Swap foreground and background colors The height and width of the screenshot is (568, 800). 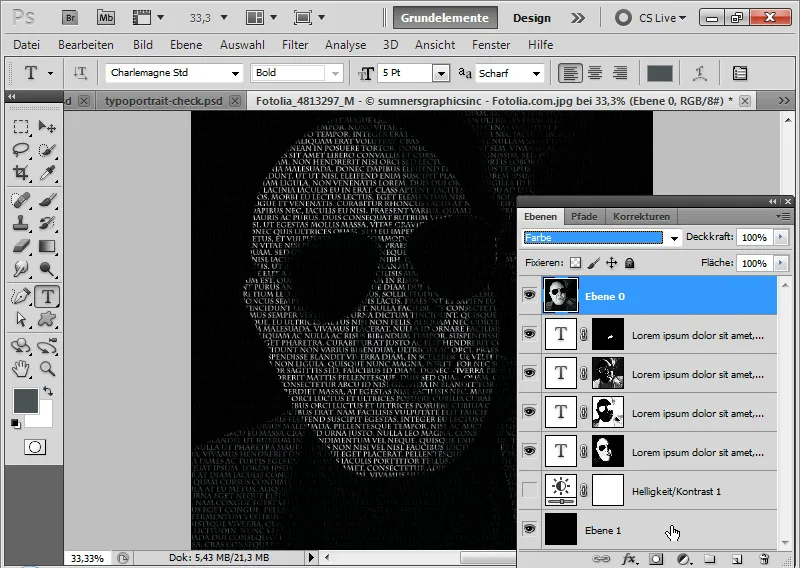point(48,391)
